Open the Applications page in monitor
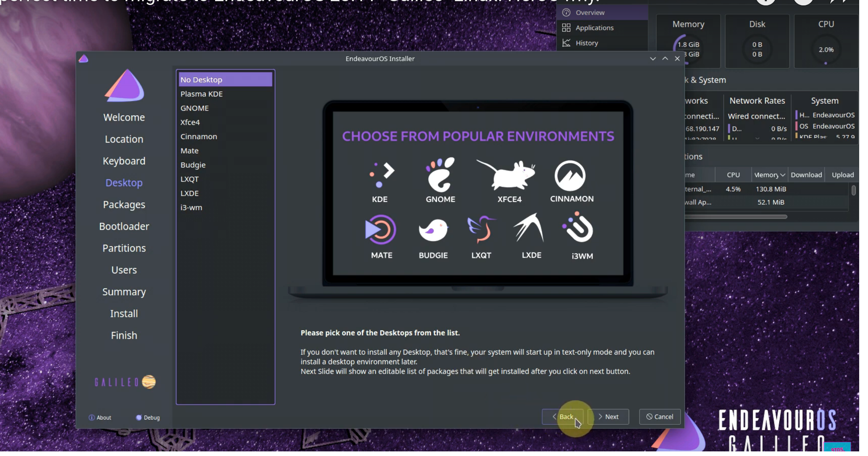The width and height of the screenshot is (868, 456). click(x=594, y=28)
